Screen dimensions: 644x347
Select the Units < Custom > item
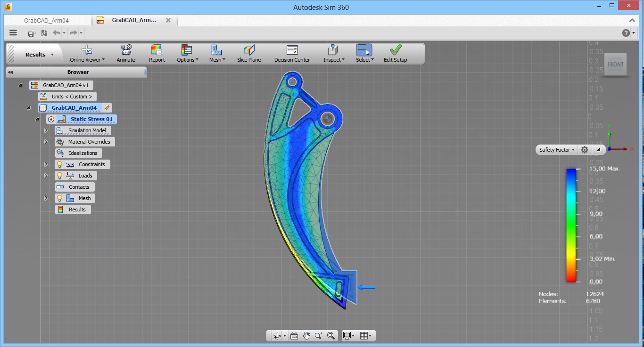coord(67,97)
